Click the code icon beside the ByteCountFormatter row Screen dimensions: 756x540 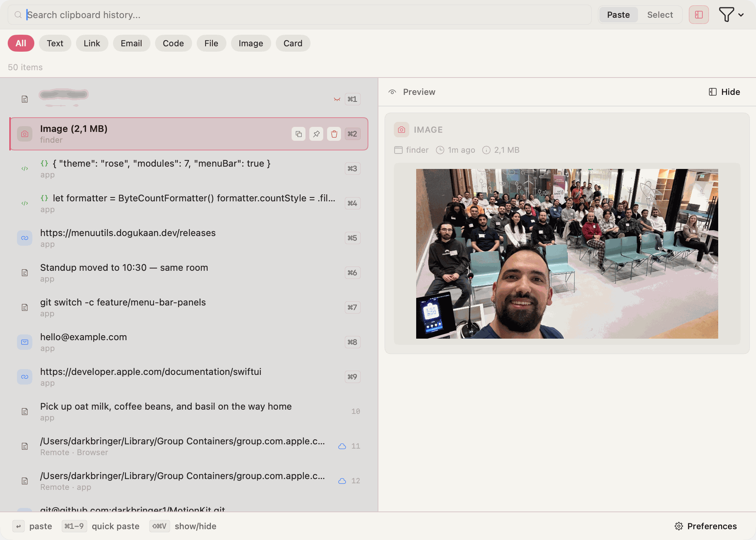25,203
